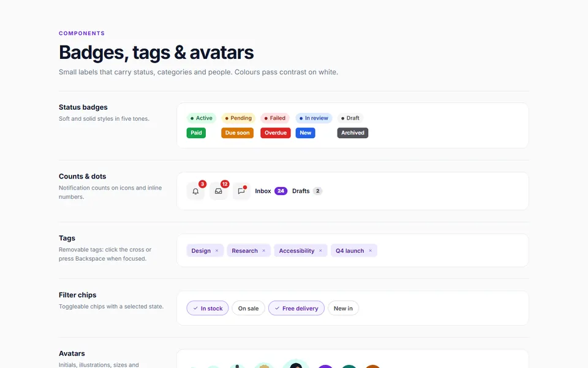
Task: Enable the On sale filter chip
Action: (x=248, y=309)
